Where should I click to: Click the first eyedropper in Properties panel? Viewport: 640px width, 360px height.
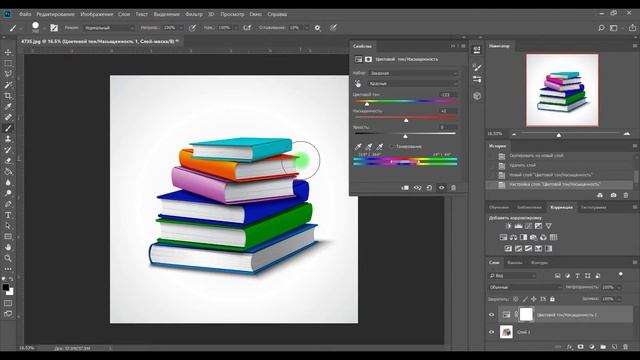[x=358, y=147]
